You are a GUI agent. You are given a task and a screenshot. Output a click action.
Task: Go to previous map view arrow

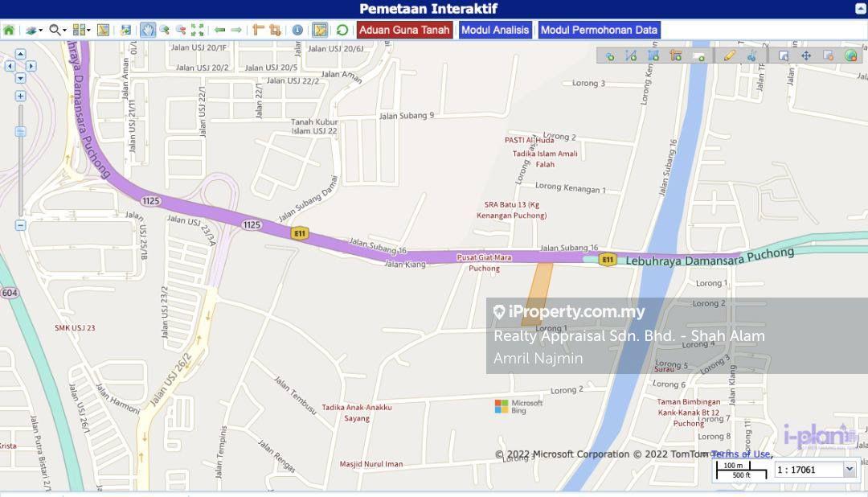[219, 30]
